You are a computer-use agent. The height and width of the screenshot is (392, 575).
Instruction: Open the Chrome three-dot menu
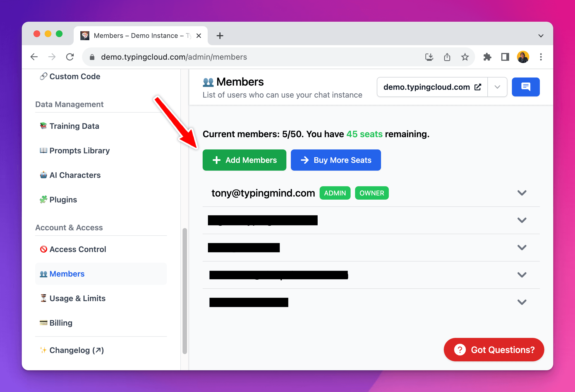[541, 57]
